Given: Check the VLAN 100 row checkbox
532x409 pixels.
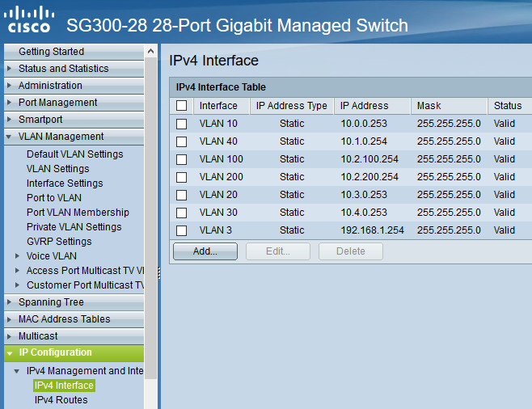Looking at the screenshot, I should click(x=182, y=159).
